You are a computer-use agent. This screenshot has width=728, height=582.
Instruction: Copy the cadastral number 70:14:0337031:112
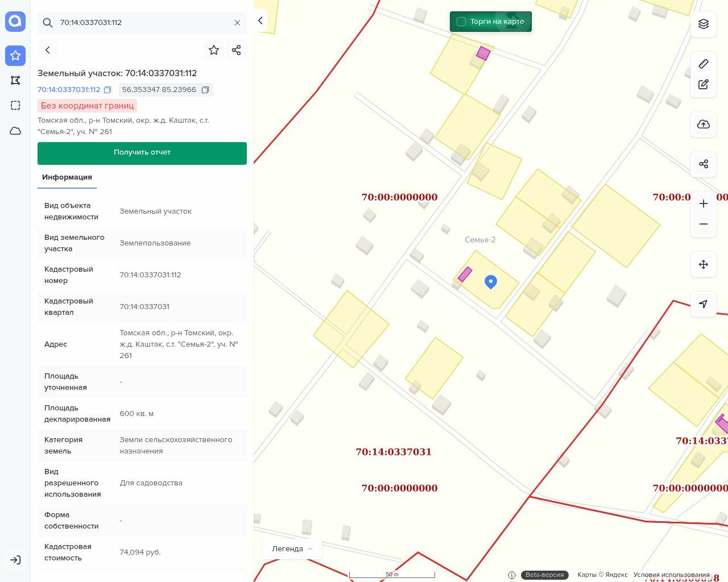[x=107, y=90]
